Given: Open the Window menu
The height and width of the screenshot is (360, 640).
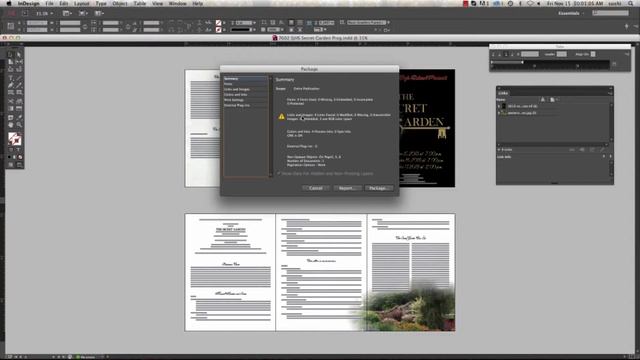Looking at the screenshot, I should point(178,3).
